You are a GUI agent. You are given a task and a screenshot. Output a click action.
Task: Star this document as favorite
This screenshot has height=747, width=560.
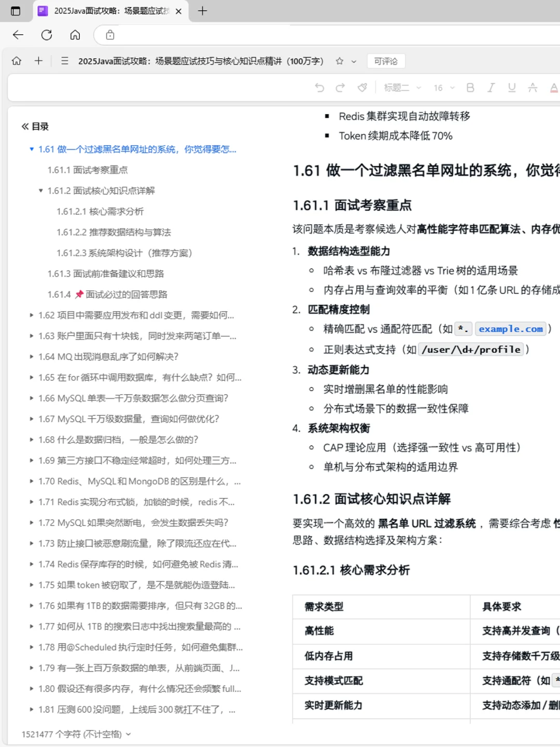[x=340, y=61]
